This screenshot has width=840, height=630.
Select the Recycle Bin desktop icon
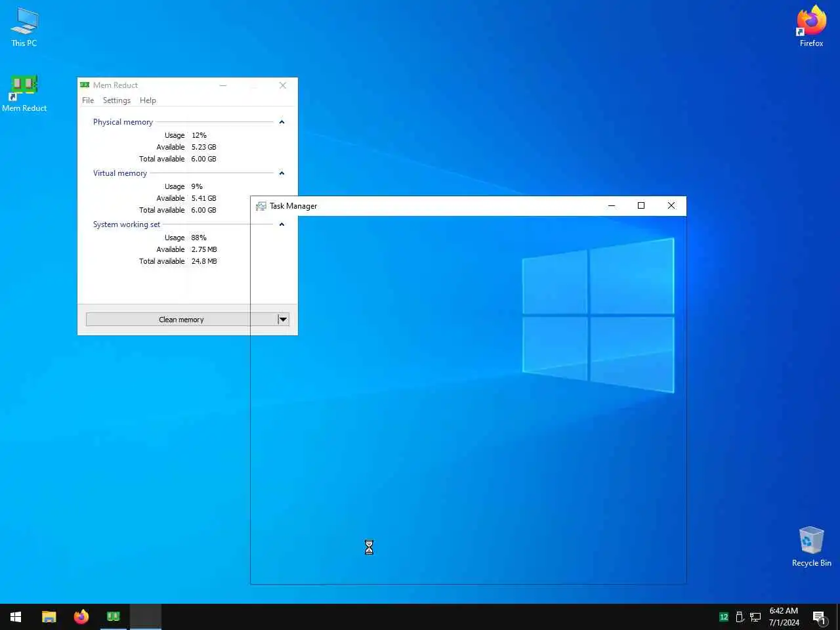tap(811, 547)
